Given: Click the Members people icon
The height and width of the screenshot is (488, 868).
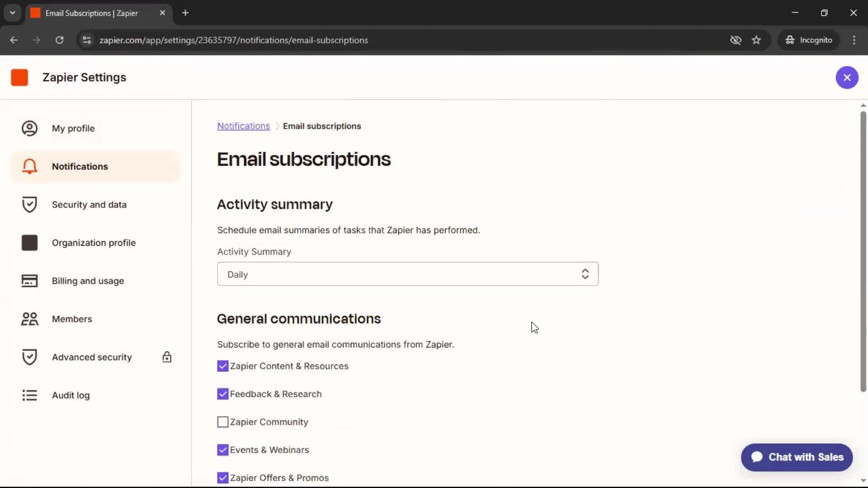Looking at the screenshot, I should click(29, 319).
